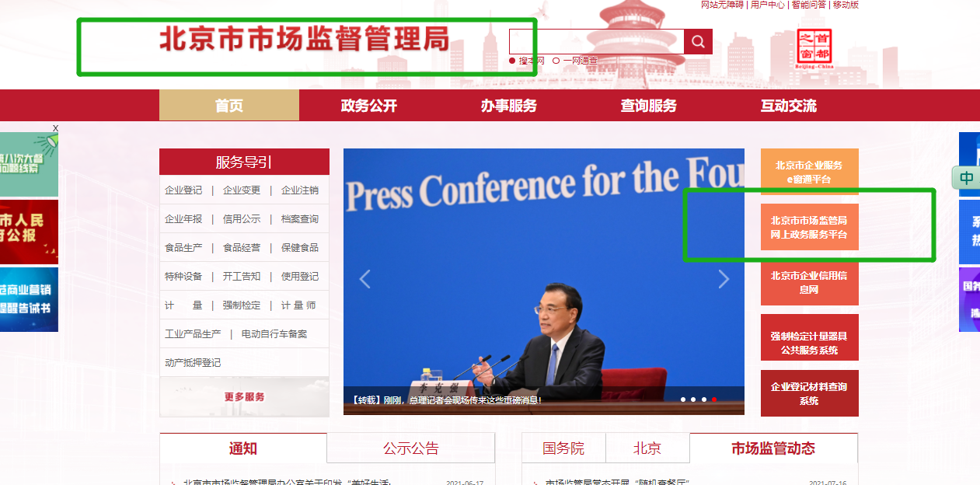Click 更多服务 at the service list bottom

point(245,396)
